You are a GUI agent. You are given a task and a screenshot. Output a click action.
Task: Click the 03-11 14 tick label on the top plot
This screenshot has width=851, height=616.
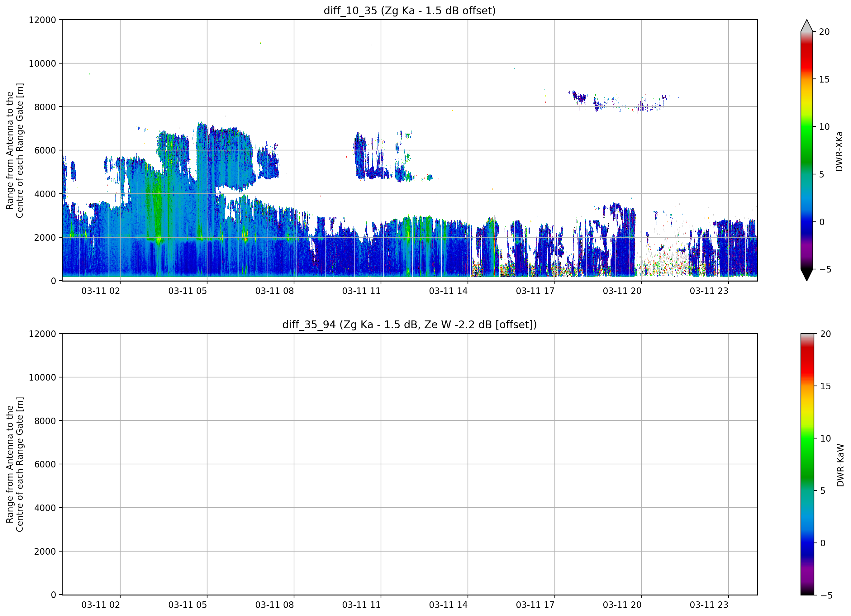pyautogui.click(x=448, y=291)
